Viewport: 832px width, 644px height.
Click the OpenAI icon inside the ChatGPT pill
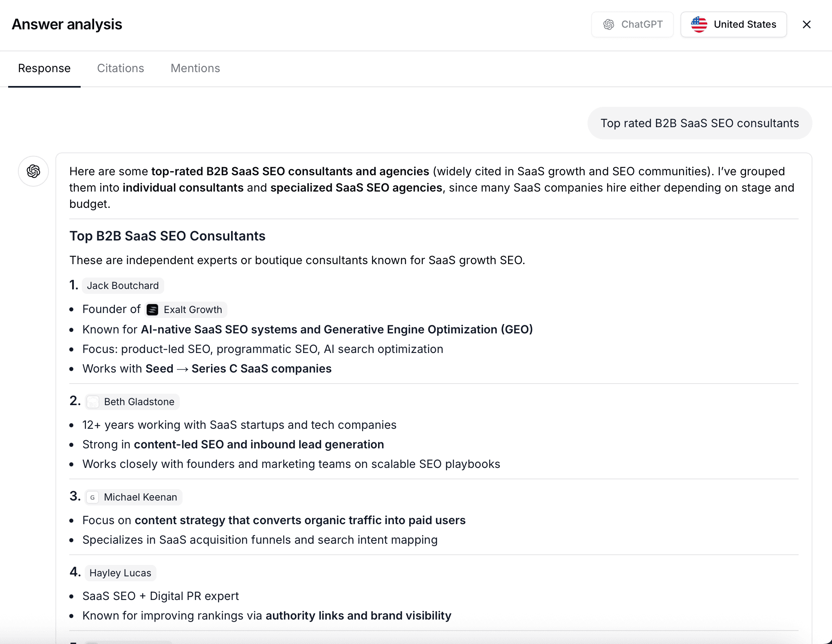(x=609, y=24)
